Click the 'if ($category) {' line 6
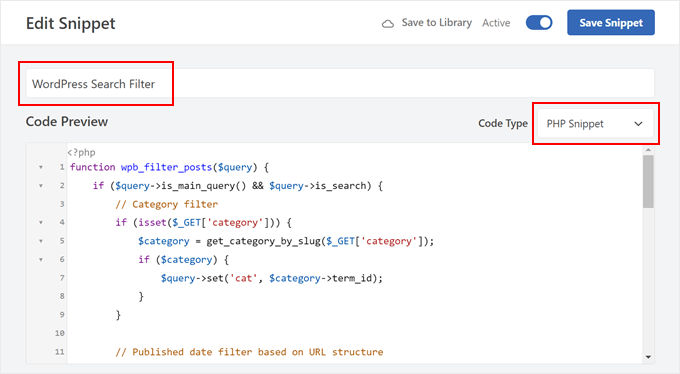Viewport: 680px width, 374px height. click(x=183, y=259)
